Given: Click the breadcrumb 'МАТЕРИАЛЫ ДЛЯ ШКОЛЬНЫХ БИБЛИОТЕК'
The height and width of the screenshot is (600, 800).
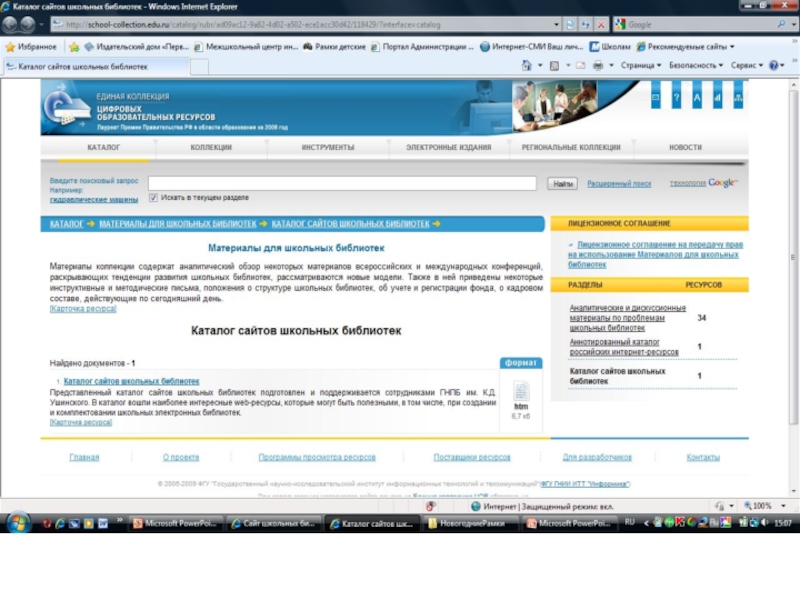Looking at the screenshot, I should coord(178,224).
